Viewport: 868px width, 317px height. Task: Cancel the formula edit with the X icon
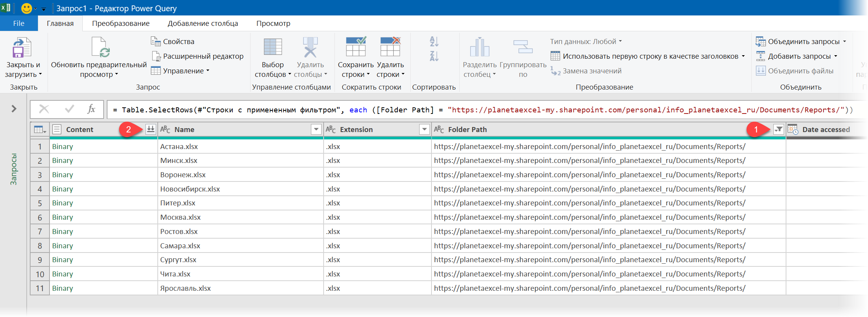pos(44,109)
